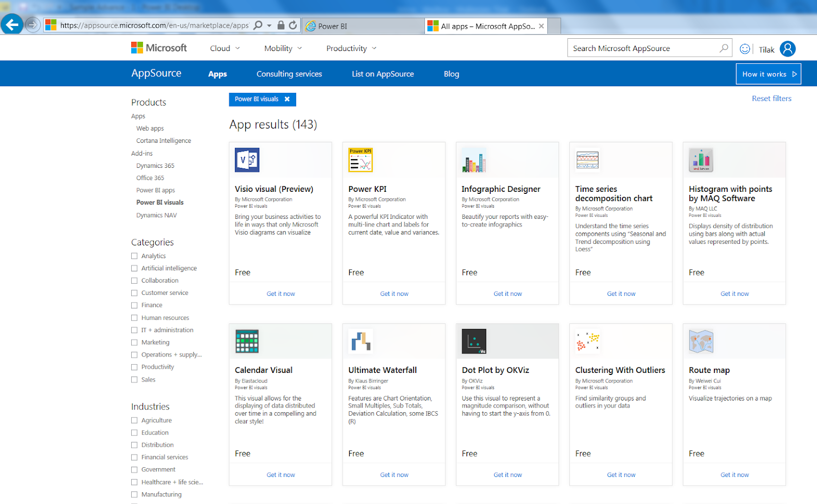The height and width of the screenshot is (504, 817).
Task: Check the Analytics category checkbox
Action: (134, 256)
